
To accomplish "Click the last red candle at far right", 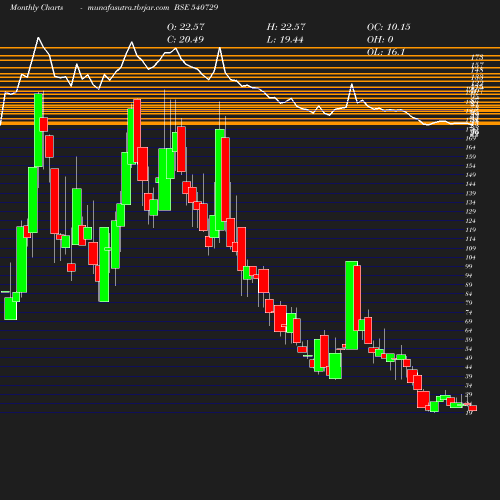I will [473, 408].
